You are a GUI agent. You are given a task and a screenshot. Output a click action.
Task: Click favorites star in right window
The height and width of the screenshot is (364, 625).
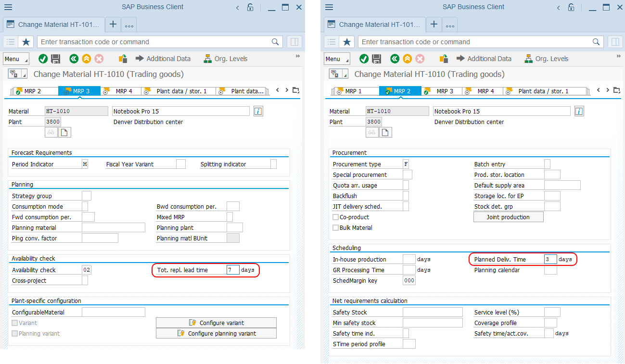pos(347,42)
